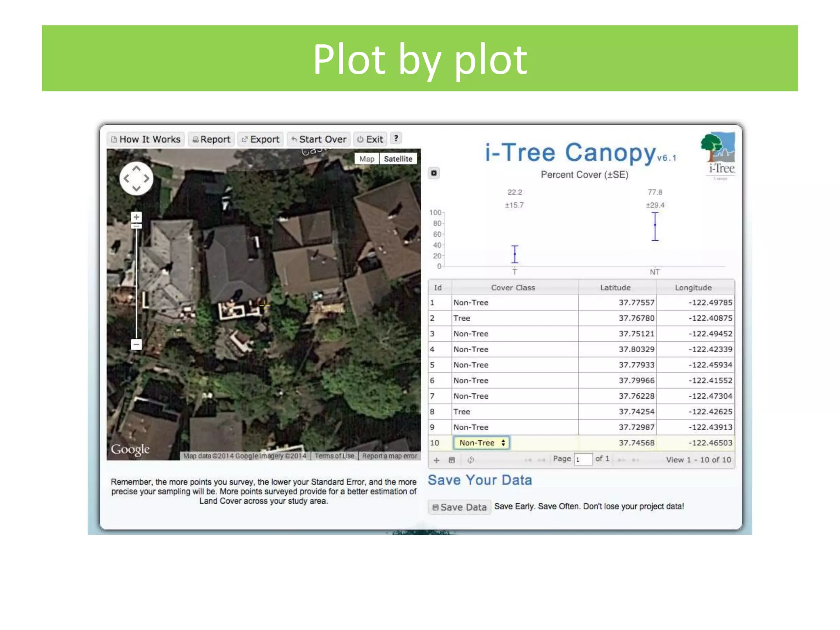Click the map zoom slider track

[x=136, y=283]
